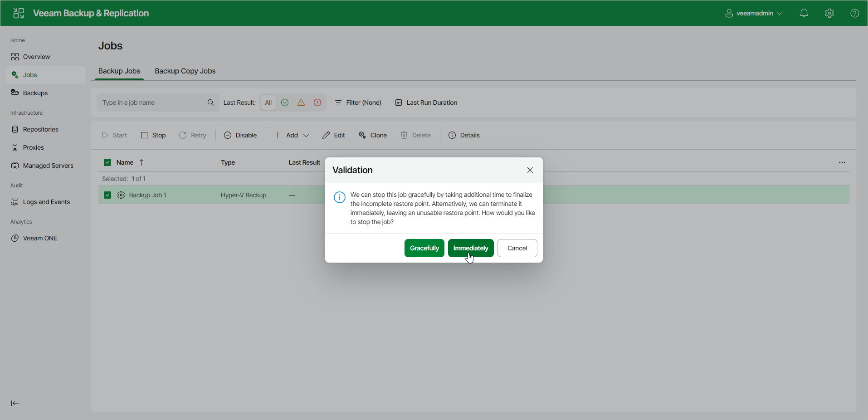Open Jobs in the sidebar
Viewport: 868px width, 420px height.
tap(46, 75)
